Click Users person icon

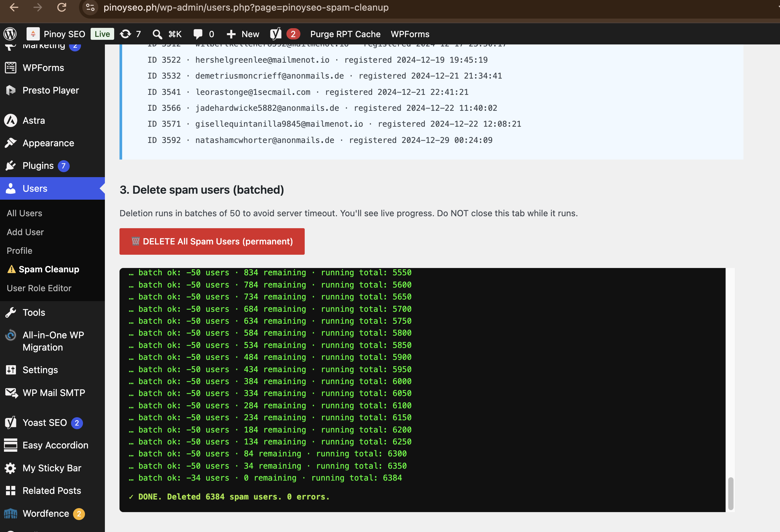tap(11, 188)
